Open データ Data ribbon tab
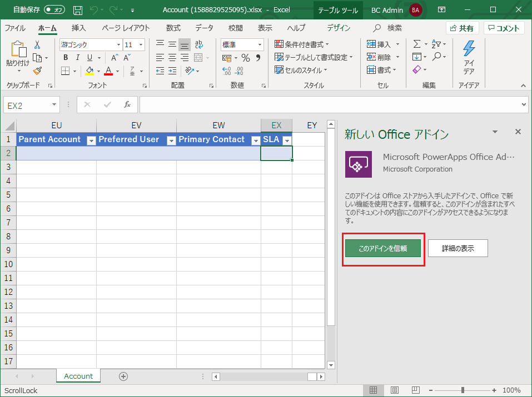 pos(204,28)
